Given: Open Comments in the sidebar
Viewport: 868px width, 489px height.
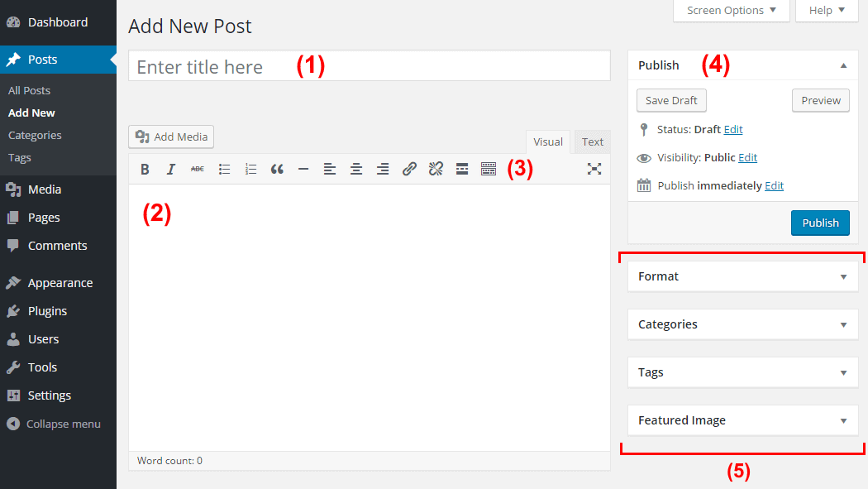Looking at the screenshot, I should 58,246.
